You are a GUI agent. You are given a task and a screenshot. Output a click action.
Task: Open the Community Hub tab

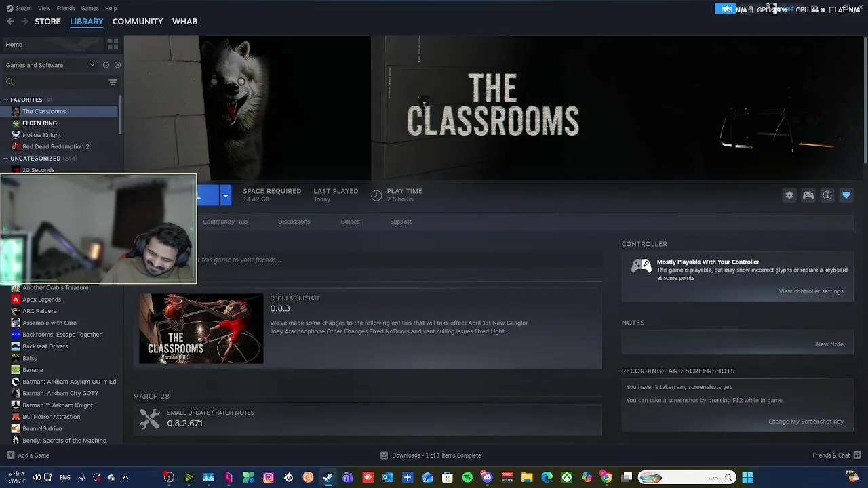tap(225, 222)
